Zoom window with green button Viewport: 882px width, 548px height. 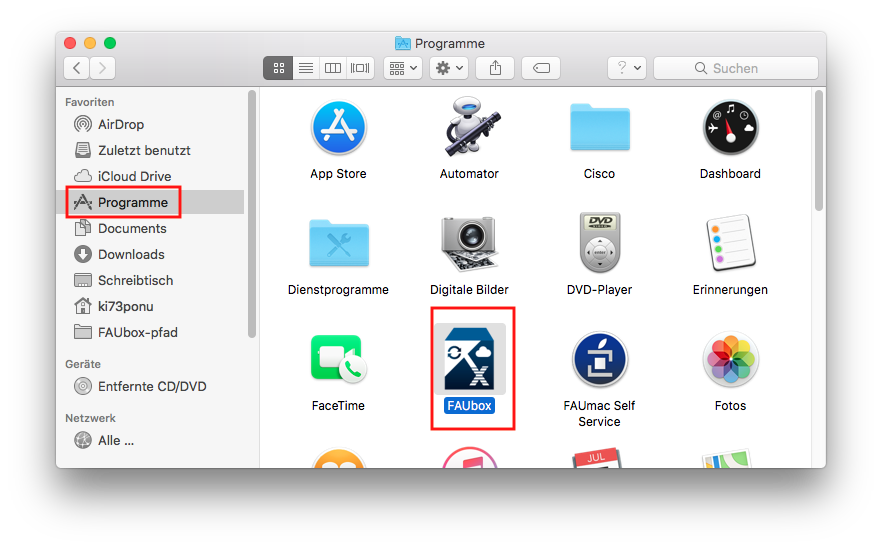click(x=110, y=43)
